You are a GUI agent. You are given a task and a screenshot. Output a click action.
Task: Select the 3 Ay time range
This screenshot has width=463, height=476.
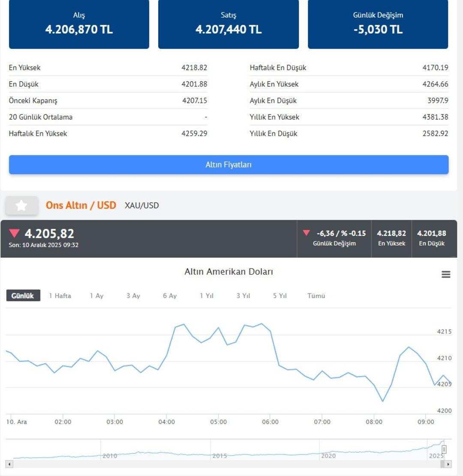click(x=133, y=295)
